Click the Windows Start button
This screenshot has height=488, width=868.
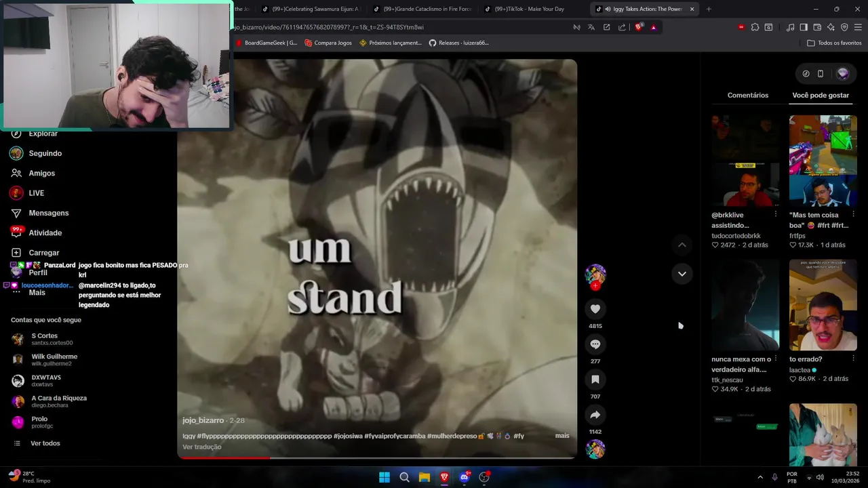click(x=384, y=477)
